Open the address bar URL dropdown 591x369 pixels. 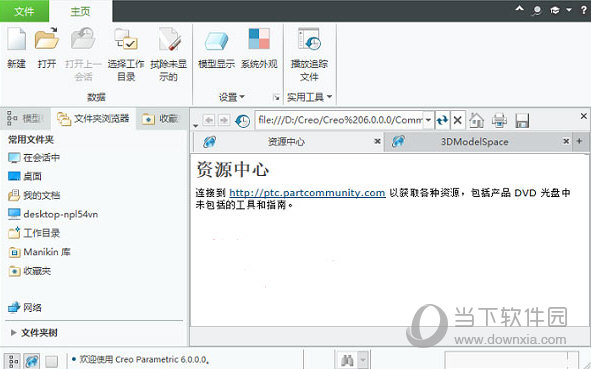click(x=428, y=120)
